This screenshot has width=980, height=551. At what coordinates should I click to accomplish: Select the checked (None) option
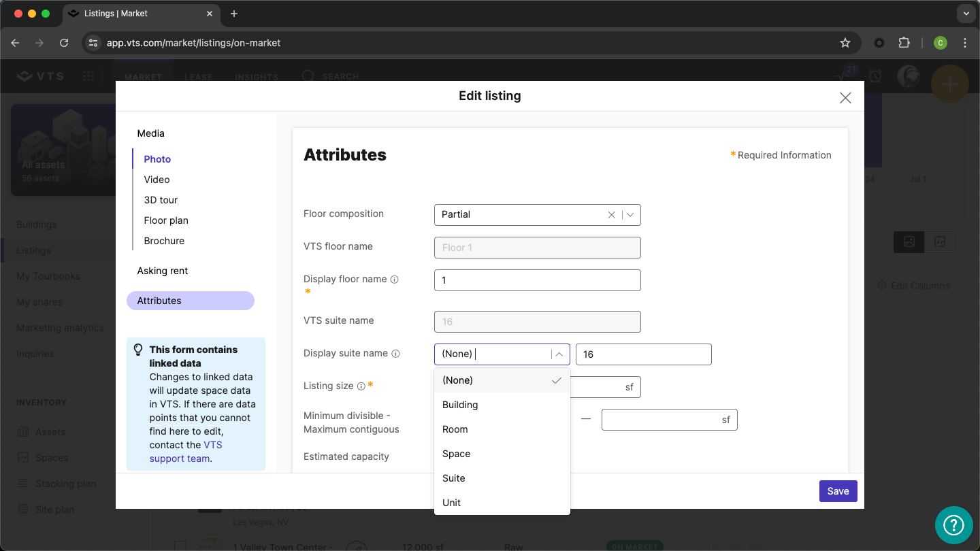pyautogui.click(x=457, y=380)
